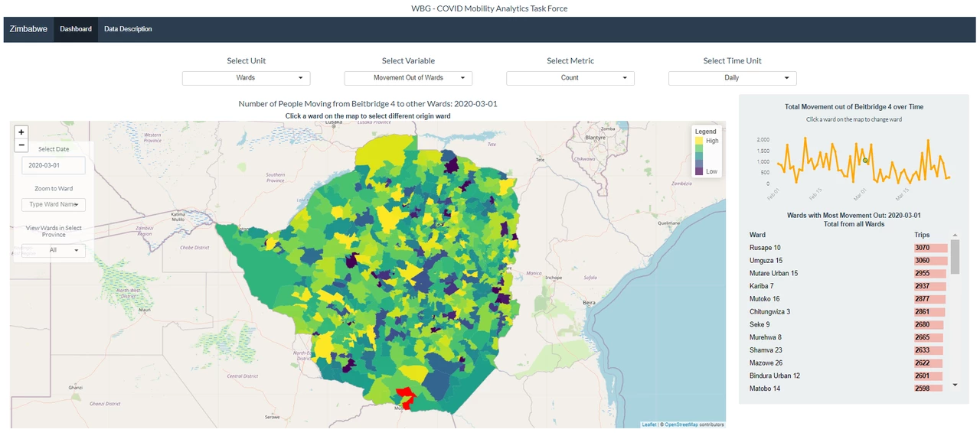This screenshot has width=980, height=439.
Task: Click the 2598 trips value bar
Action: click(927, 389)
